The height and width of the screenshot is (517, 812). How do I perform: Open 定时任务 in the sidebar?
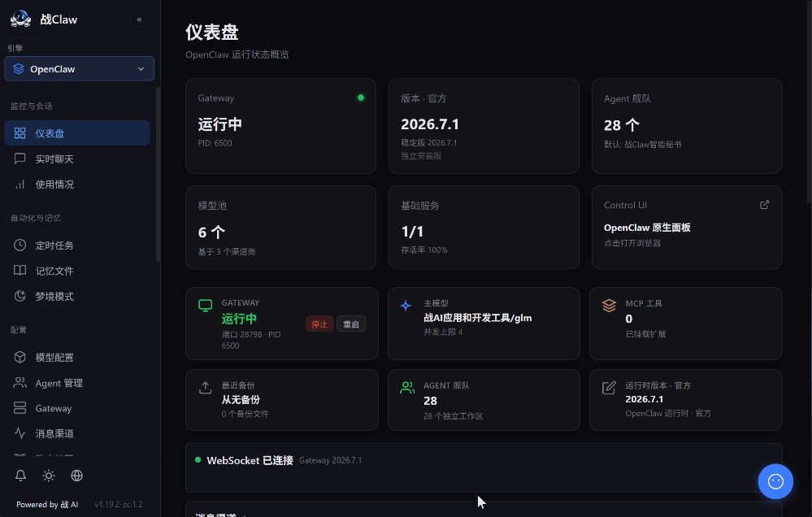pyautogui.click(x=77, y=245)
